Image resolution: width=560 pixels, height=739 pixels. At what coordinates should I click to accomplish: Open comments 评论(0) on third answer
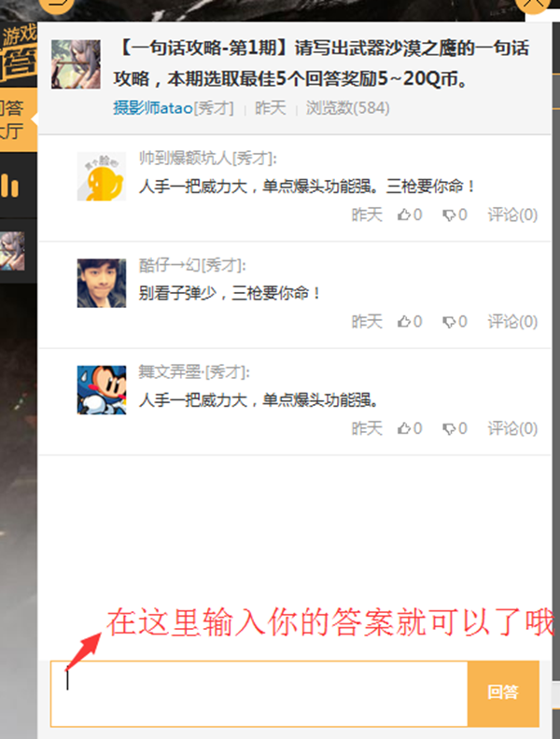(x=512, y=428)
